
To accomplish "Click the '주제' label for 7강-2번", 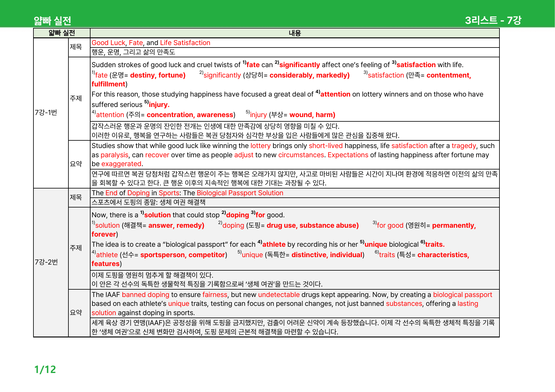I will pyautogui.click(x=76, y=248).
